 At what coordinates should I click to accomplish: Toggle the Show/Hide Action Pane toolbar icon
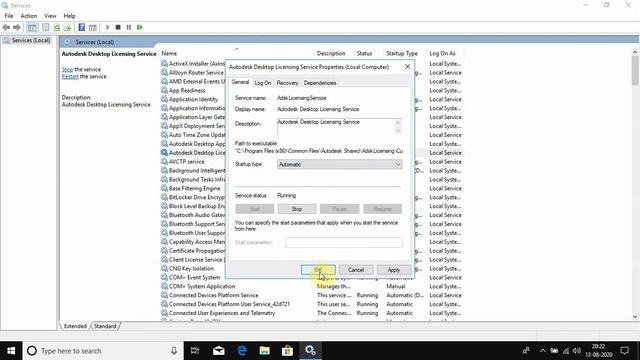click(93, 27)
